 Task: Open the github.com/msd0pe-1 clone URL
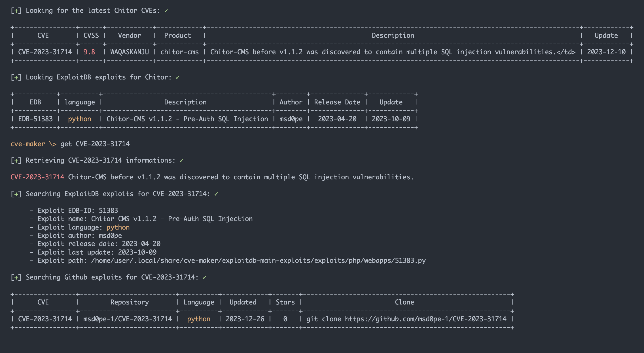(425, 319)
